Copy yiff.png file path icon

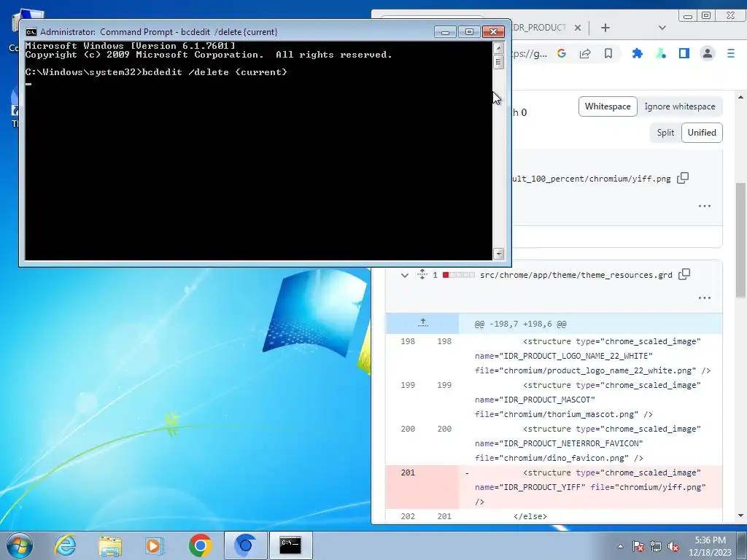(x=683, y=178)
